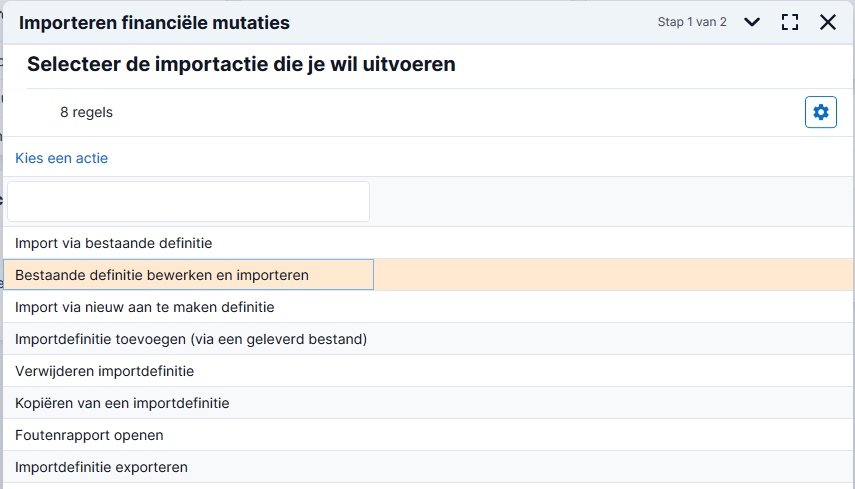The width and height of the screenshot is (855, 489).
Task: Select Import via bestaande definitie
Action: pos(428,243)
